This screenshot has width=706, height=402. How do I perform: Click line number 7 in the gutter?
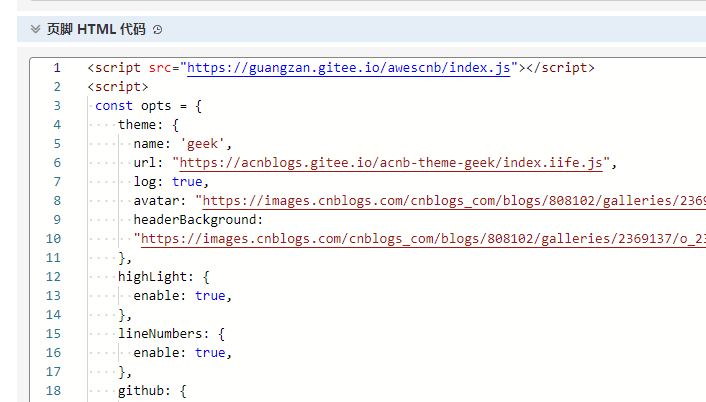(57, 182)
